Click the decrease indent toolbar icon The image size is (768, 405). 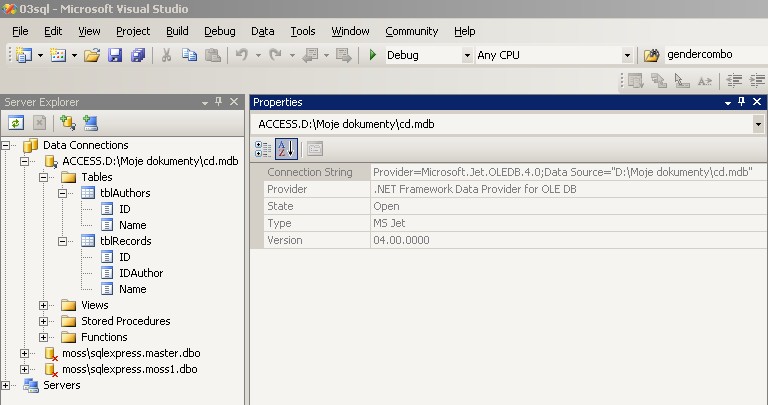tap(734, 81)
